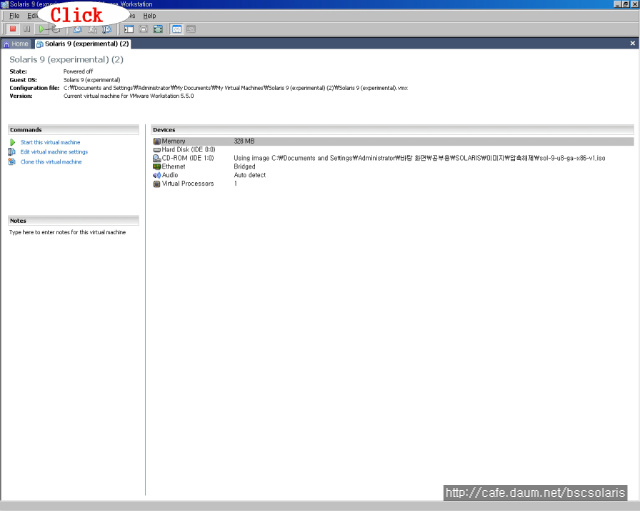Open the Snapshot Manager toolbar icon
The width and height of the screenshot is (640, 511).
[x=107, y=29]
